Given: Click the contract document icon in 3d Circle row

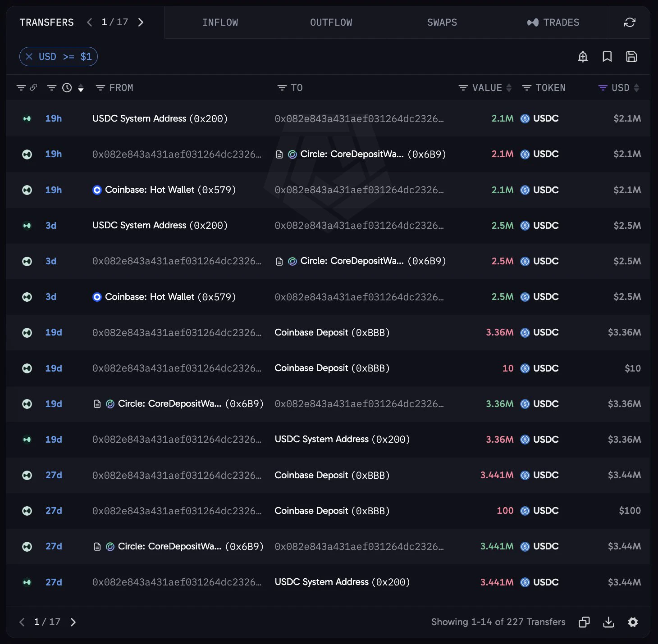Looking at the screenshot, I should [x=279, y=261].
